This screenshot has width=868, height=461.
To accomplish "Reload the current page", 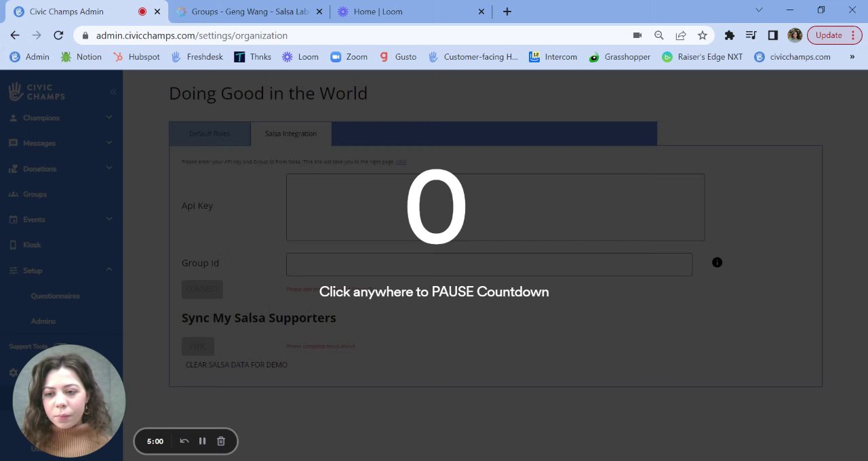I will coord(58,35).
